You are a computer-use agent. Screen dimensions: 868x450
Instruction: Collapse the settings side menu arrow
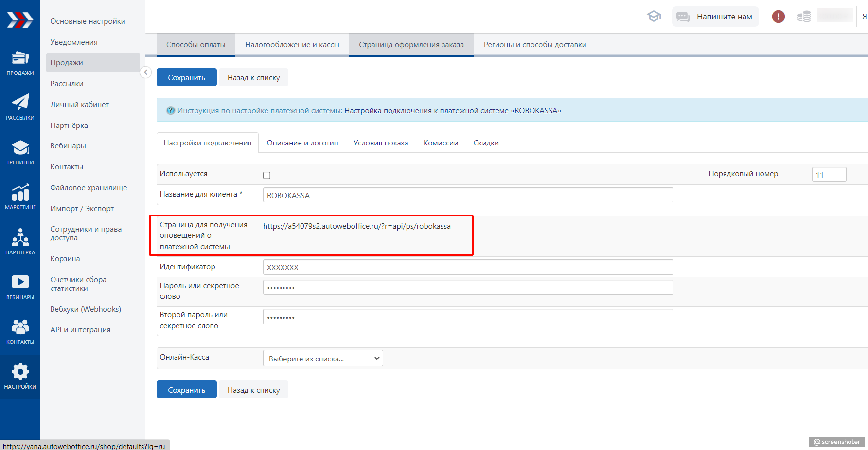click(145, 72)
